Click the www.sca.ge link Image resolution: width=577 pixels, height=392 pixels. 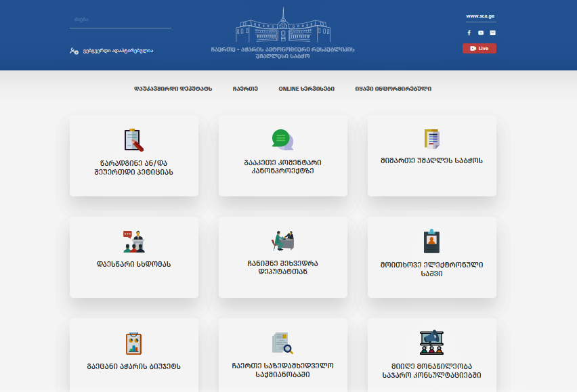(x=479, y=16)
